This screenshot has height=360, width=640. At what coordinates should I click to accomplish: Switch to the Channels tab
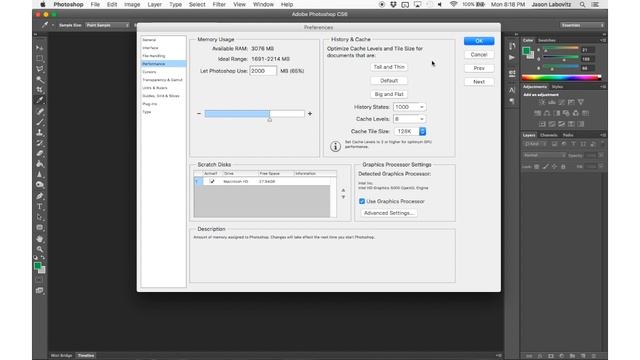[548, 135]
